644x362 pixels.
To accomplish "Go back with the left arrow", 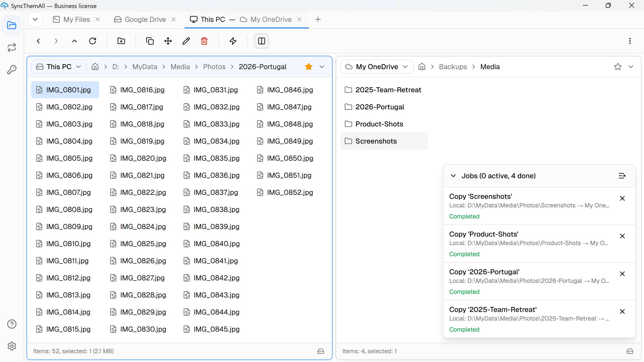I will (x=38, y=41).
